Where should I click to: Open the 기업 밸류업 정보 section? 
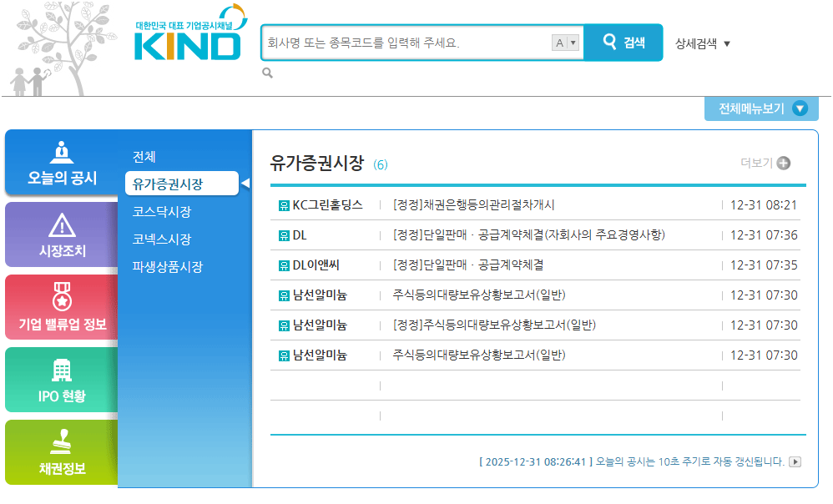click(x=62, y=307)
